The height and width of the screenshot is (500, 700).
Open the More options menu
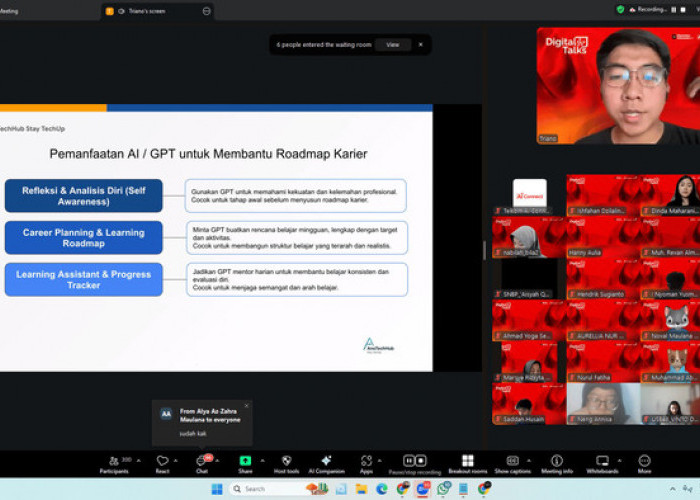(644, 461)
